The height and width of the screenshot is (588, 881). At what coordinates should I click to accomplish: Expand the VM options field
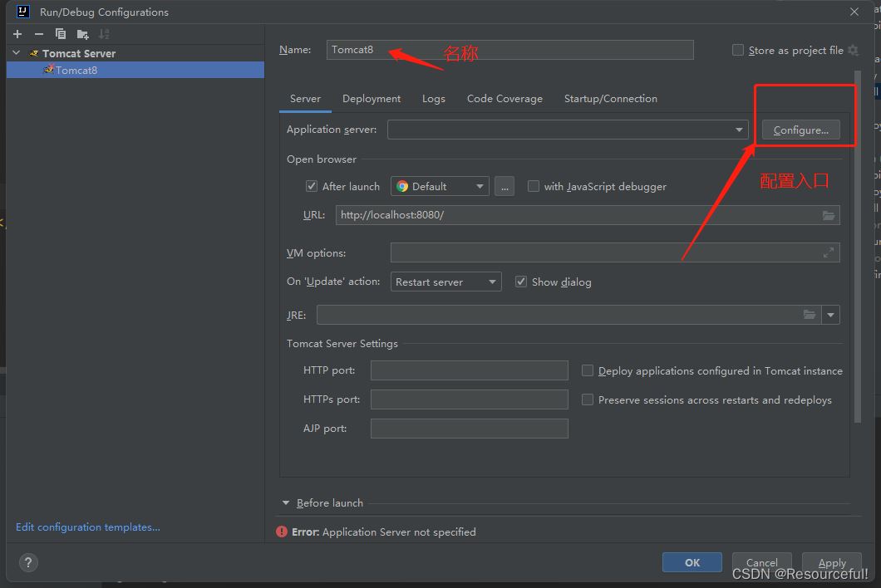click(828, 252)
